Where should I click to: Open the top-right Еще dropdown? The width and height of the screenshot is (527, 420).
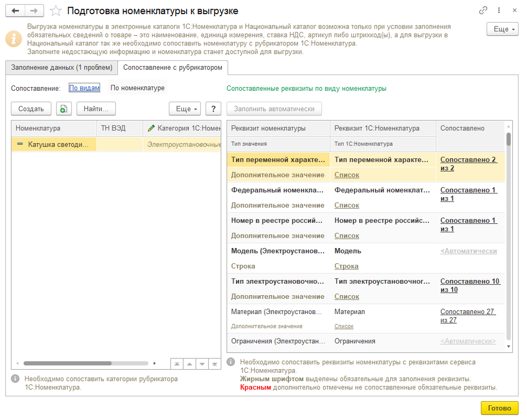click(503, 29)
